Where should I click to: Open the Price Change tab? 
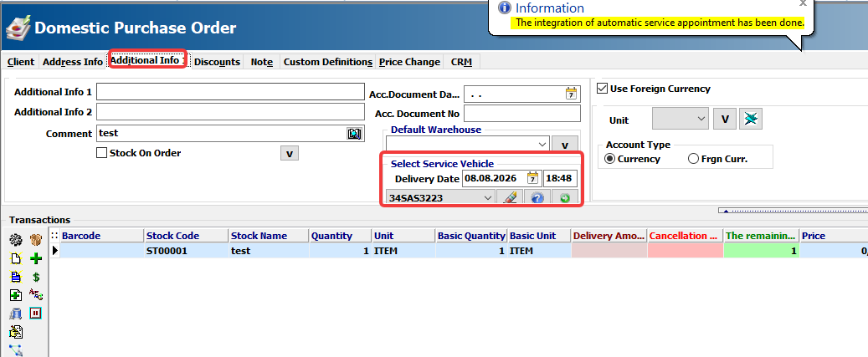[x=409, y=62]
